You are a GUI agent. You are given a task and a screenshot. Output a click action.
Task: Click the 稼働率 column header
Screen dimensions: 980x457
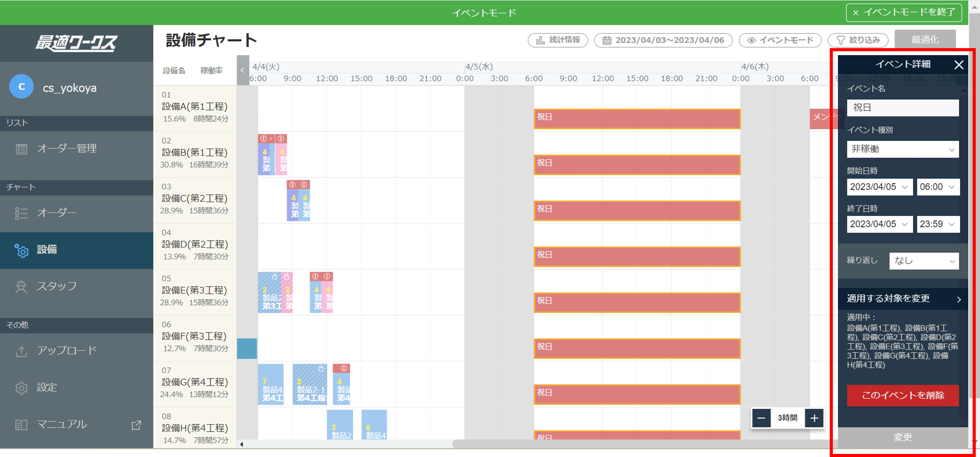pyautogui.click(x=212, y=71)
